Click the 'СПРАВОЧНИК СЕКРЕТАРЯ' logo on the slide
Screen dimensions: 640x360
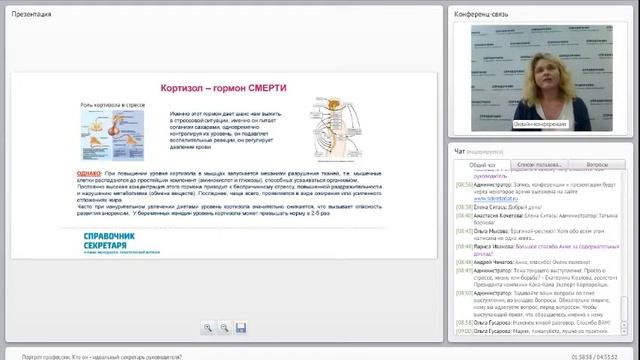point(121,243)
